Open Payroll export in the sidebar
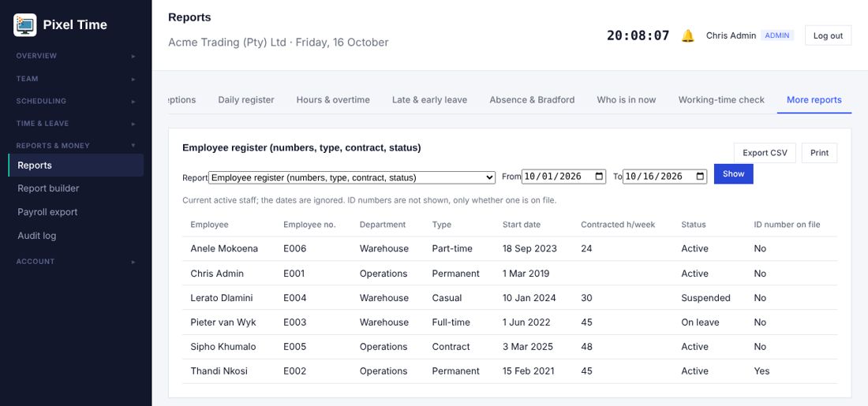This screenshot has height=406, width=868. [x=76, y=212]
